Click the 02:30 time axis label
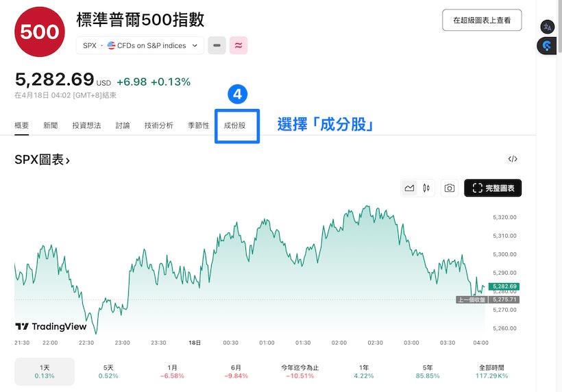 tap(375, 343)
